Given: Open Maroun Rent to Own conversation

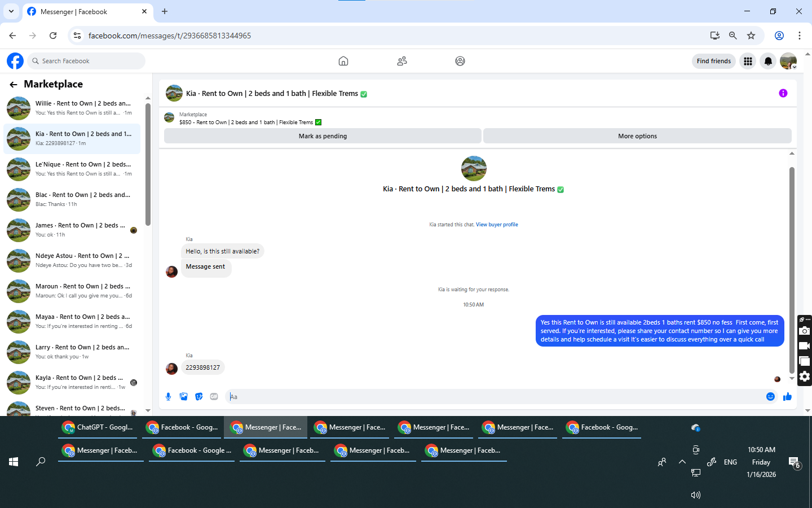Looking at the screenshot, I should [x=72, y=291].
